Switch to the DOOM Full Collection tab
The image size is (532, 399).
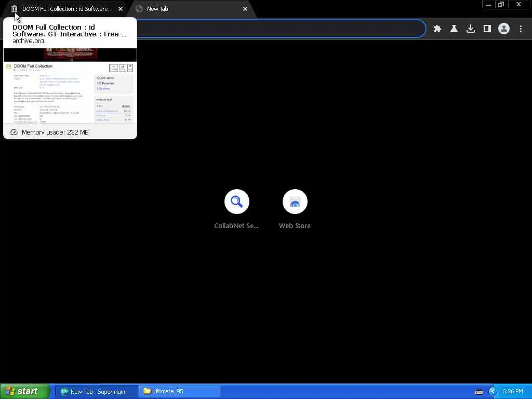coord(65,9)
